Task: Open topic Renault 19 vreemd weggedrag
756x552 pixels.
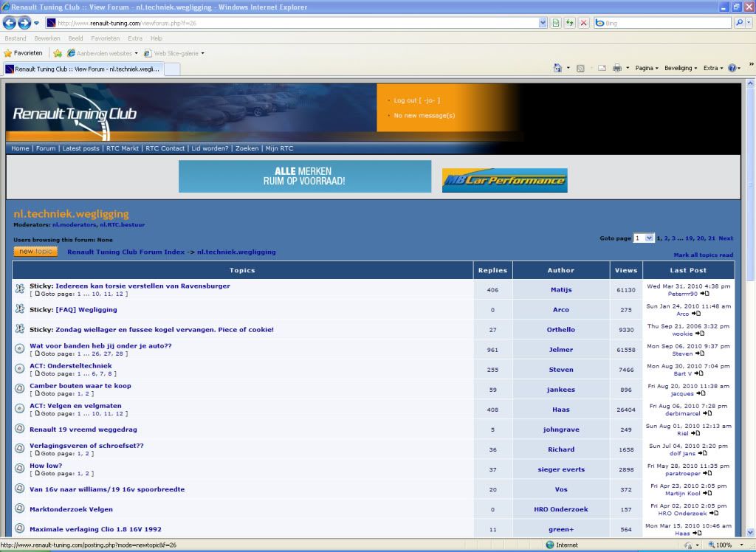Action: [x=83, y=429]
